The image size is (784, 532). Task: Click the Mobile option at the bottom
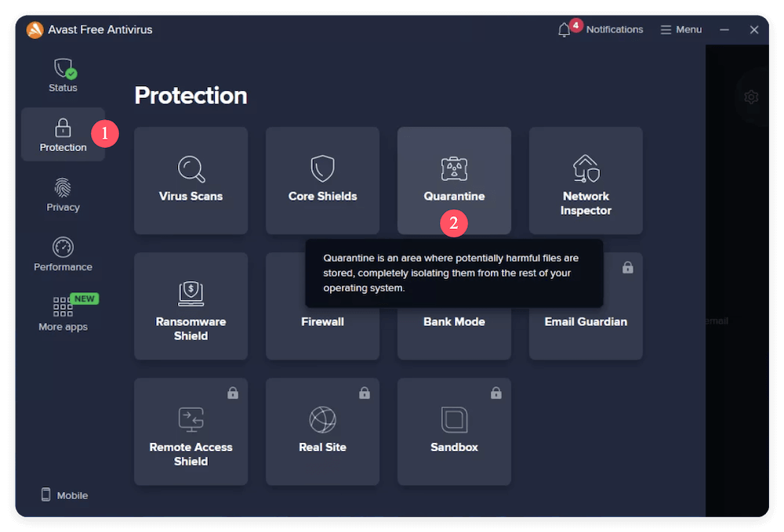(64, 495)
